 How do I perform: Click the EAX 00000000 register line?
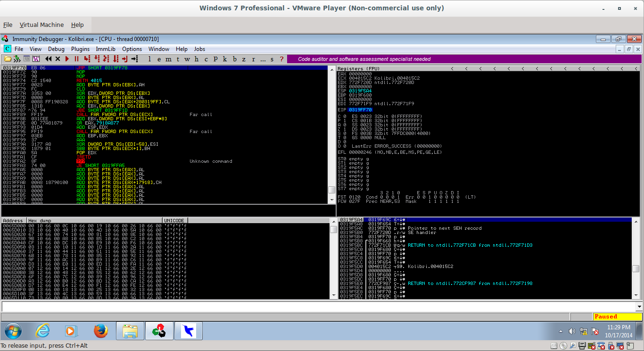point(355,74)
